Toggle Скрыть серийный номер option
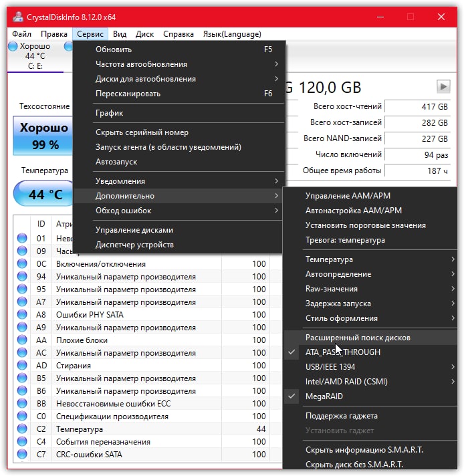 coord(179,132)
